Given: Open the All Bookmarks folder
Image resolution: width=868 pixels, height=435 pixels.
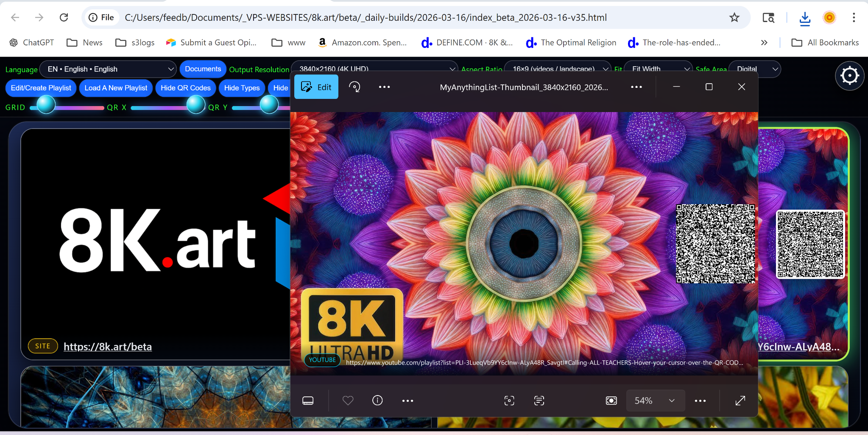Looking at the screenshot, I should (x=825, y=42).
